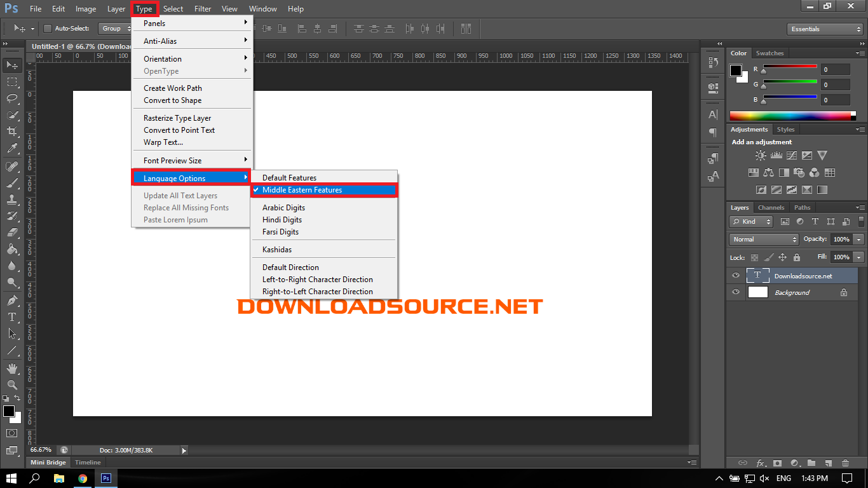The image size is (868, 488).
Task: Open the Layers panel options menu
Action: [x=860, y=208]
